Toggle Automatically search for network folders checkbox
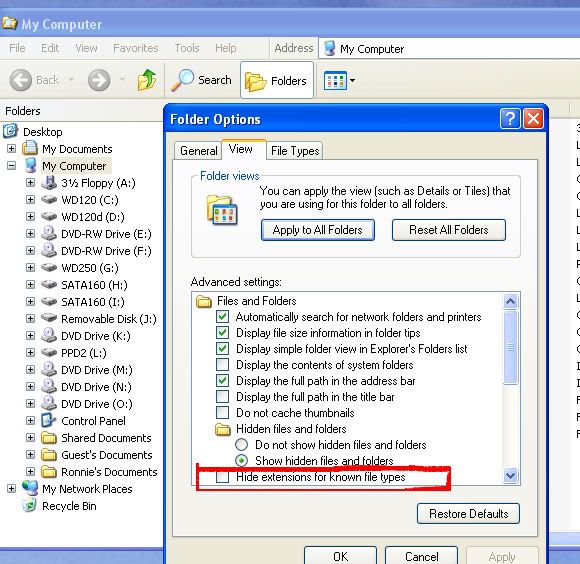Viewport: 580px width, 564px height. click(223, 317)
